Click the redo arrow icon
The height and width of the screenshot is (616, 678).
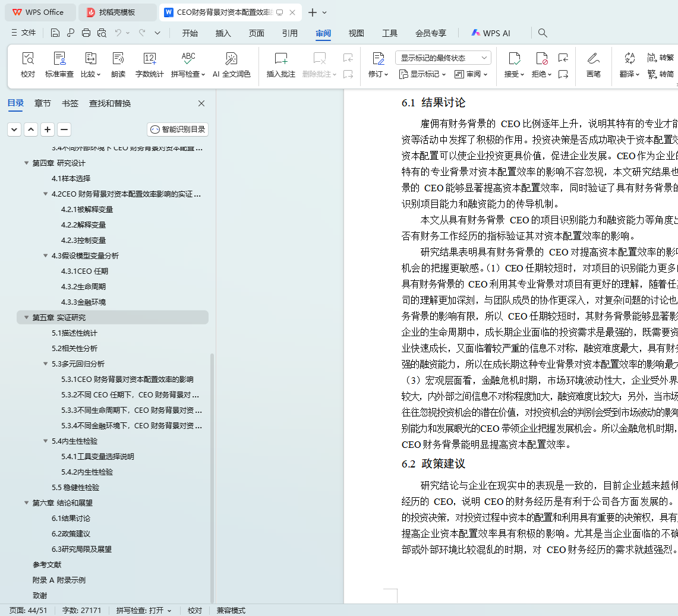tap(142, 33)
